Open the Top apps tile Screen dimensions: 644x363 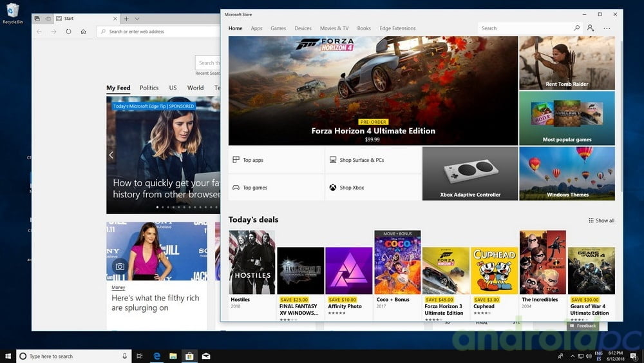click(276, 160)
